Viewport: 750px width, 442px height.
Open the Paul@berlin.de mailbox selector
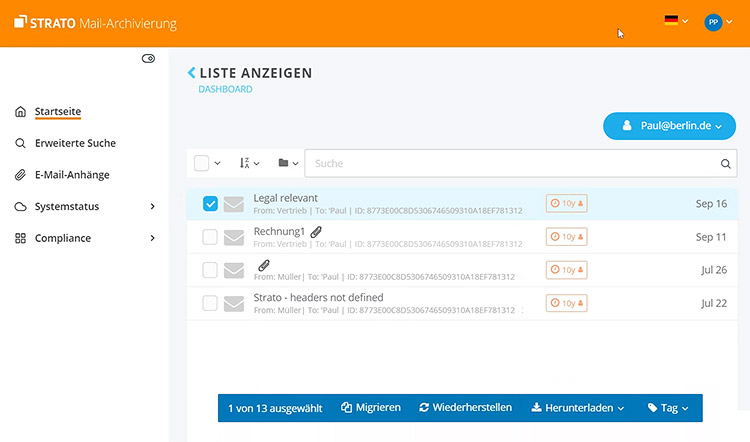(x=669, y=126)
